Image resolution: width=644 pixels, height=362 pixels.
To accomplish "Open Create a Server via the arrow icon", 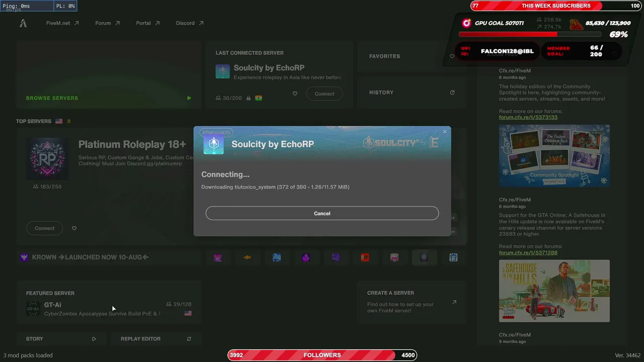I will click(x=454, y=302).
